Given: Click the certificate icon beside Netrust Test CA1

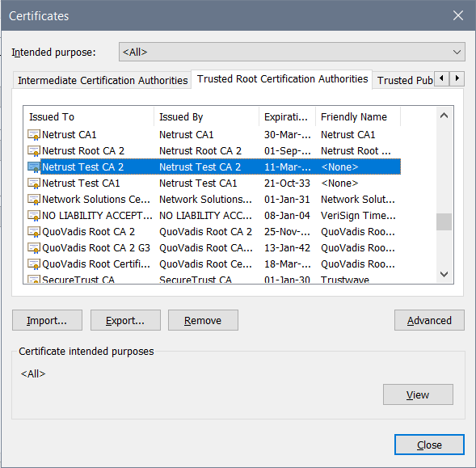Looking at the screenshot, I should (x=34, y=183).
